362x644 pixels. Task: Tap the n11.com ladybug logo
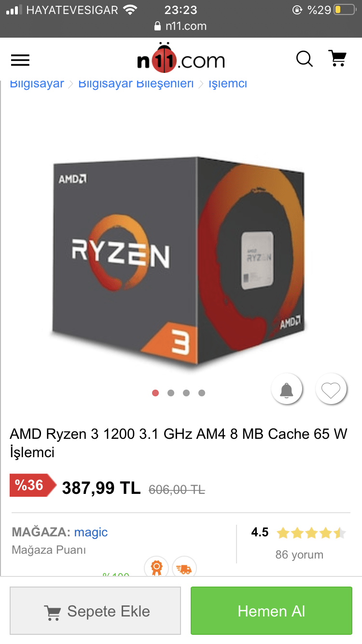pos(181,57)
